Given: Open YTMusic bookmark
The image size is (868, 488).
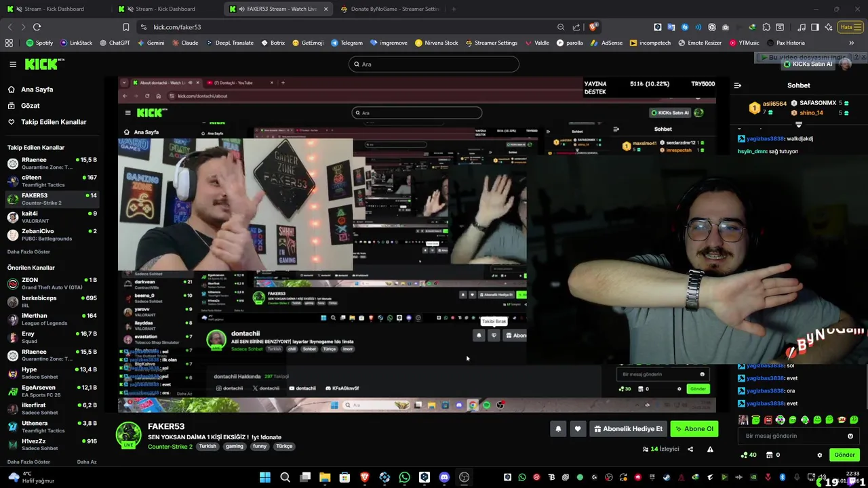Looking at the screenshot, I should tap(744, 43).
